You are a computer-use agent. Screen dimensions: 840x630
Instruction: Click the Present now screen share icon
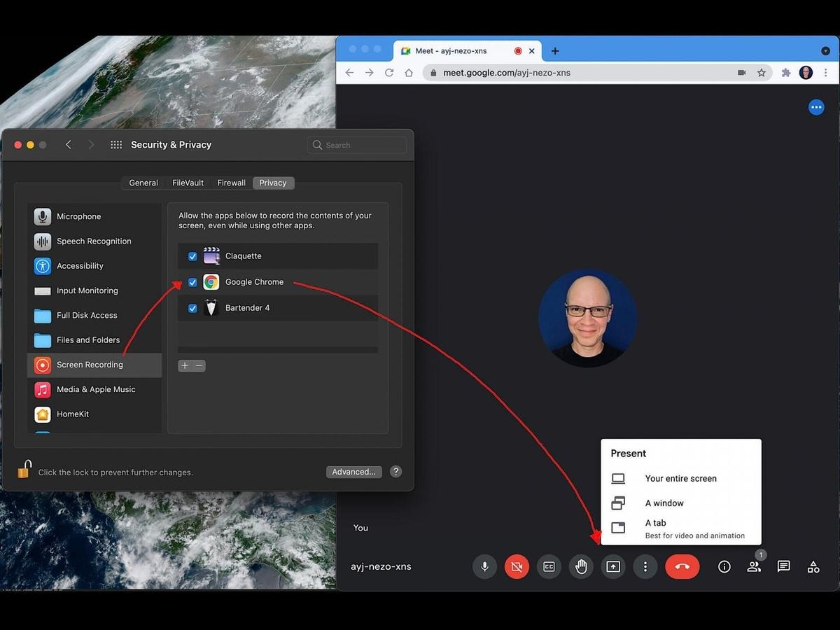(x=613, y=567)
